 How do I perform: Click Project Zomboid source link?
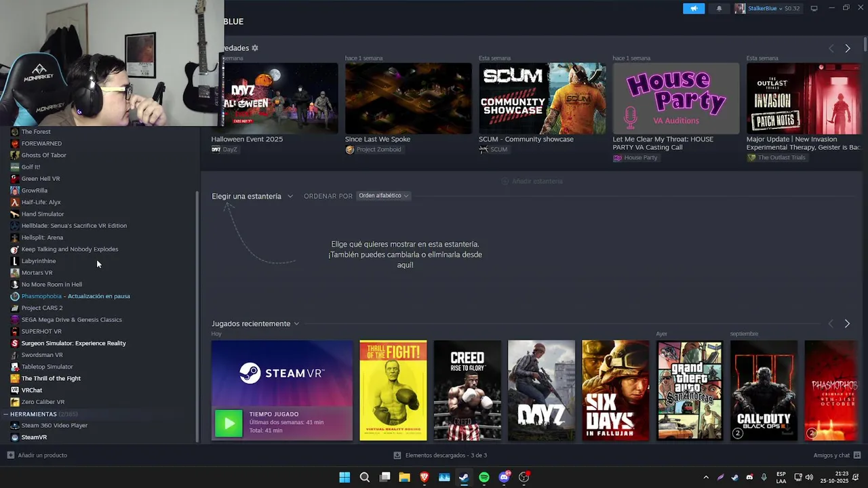(373, 149)
